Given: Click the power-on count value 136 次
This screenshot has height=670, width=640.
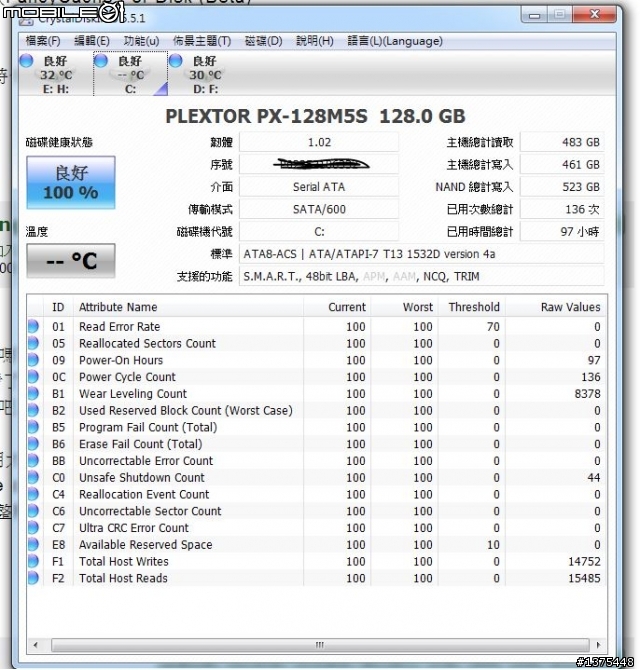Looking at the screenshot, I should pyautogui.click(x=562, y=209).
